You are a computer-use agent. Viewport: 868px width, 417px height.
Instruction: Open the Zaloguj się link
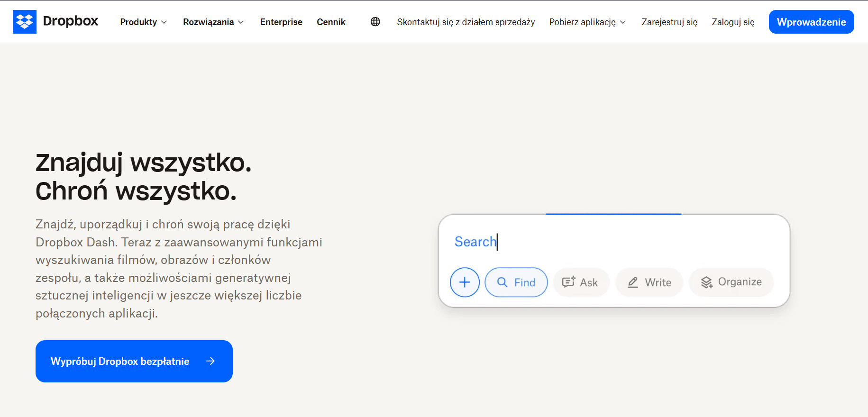click(733, 22)
